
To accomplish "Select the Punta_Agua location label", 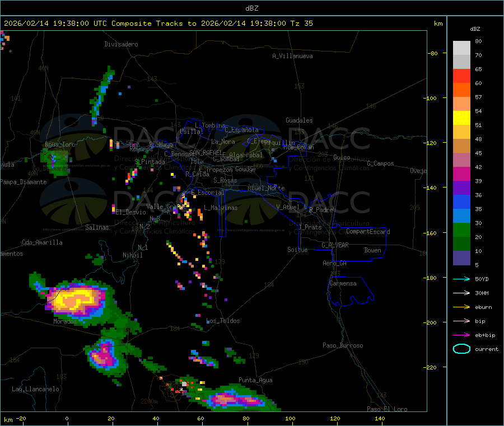I will point(255,380).
